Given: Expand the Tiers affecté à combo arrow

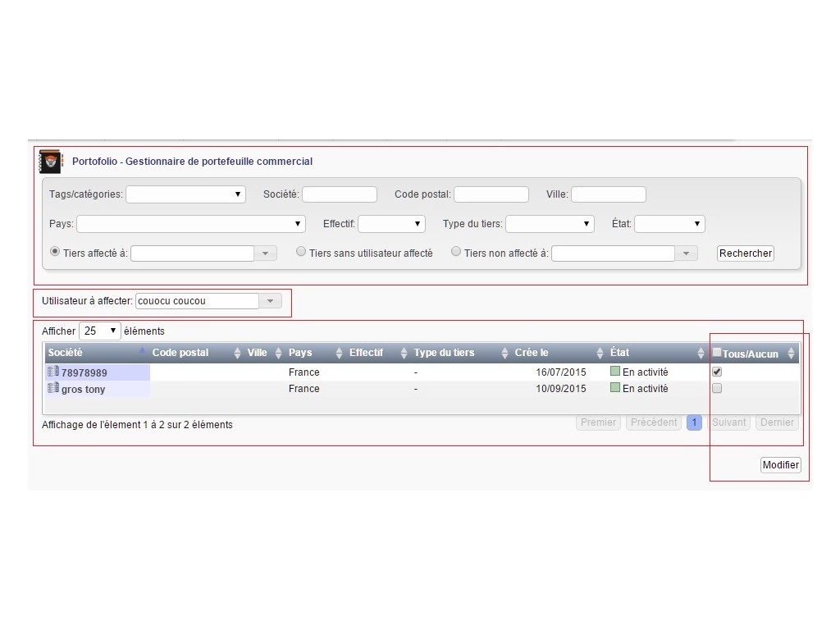Looking at the screenshot, I should click(x=265, y=253).
